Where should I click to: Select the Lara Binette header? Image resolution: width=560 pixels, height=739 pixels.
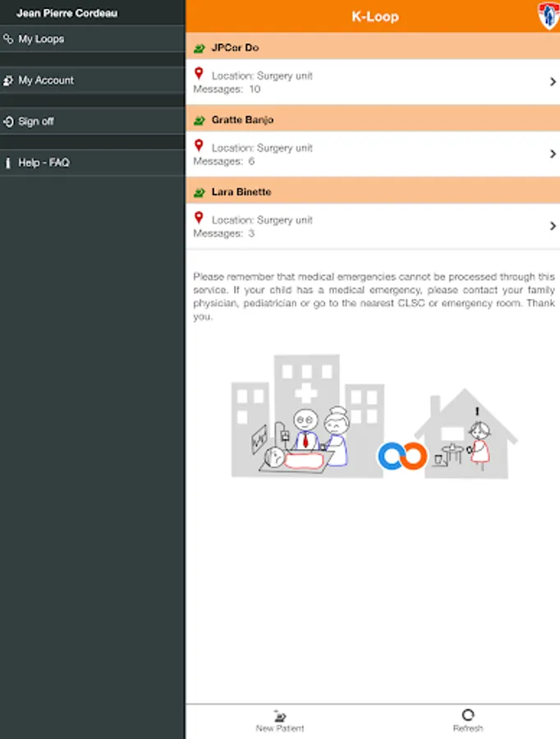(373, 192)
